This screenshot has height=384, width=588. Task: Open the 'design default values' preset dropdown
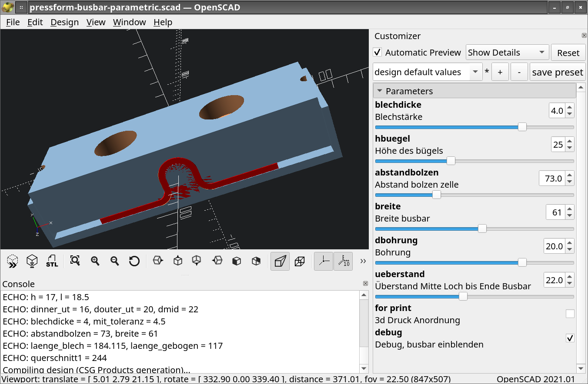click(x=427, y=72)
